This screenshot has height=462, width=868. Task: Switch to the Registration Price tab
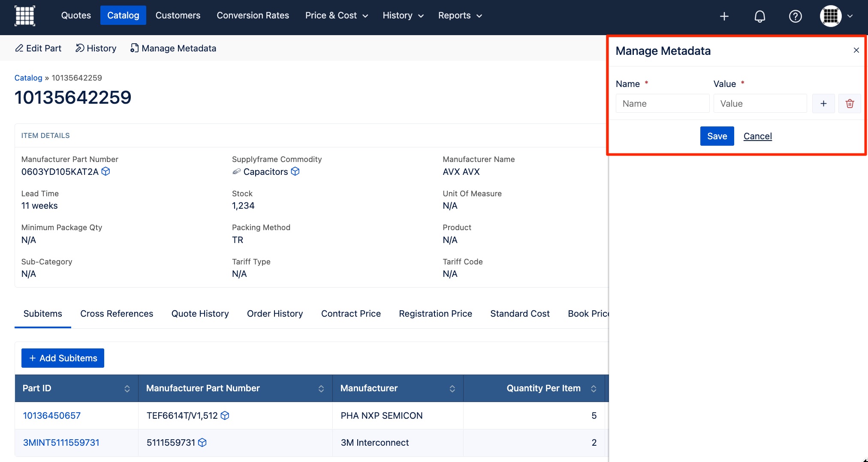(x=435, y=314)
